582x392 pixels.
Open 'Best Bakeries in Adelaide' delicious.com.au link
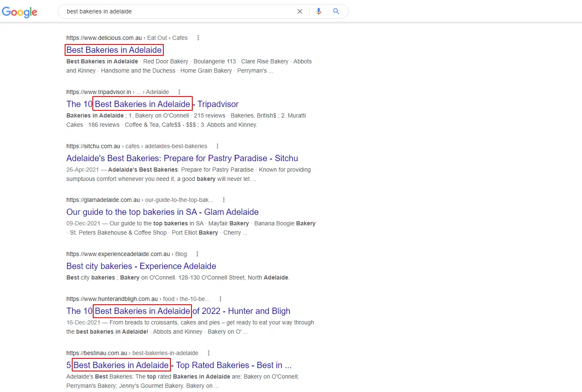pyautogui.click(x=114, y=50)
